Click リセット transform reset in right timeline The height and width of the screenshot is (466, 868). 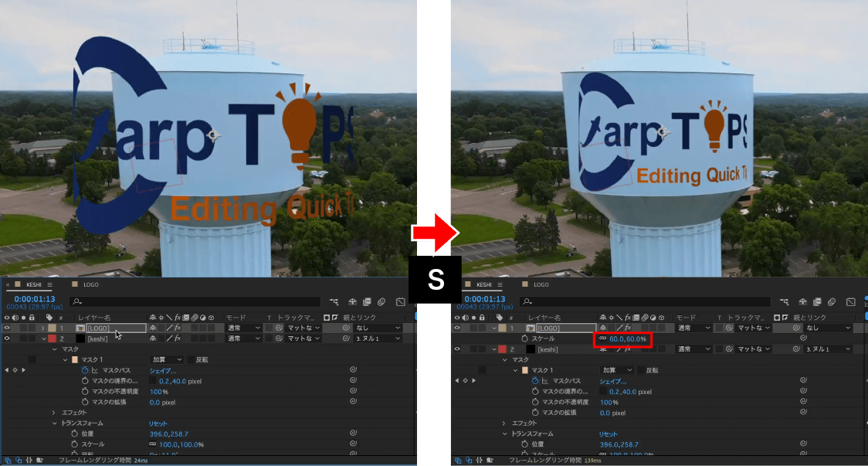click(x=608, y=434)
